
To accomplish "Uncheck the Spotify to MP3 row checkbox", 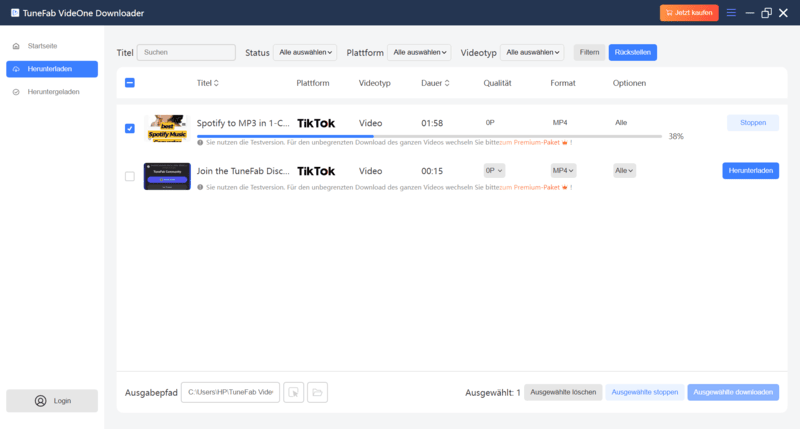I will [x=130, y=129].
